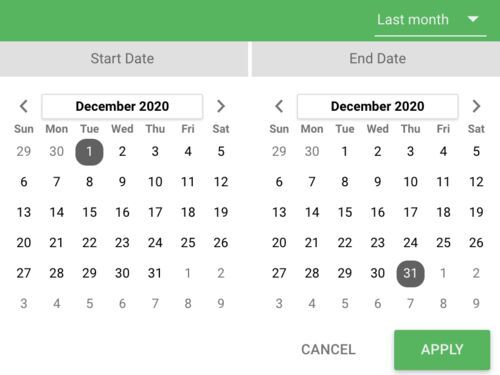500x375 pixels.
Task: Go to previous month in End Date calendar
Action: click(279, 106)
